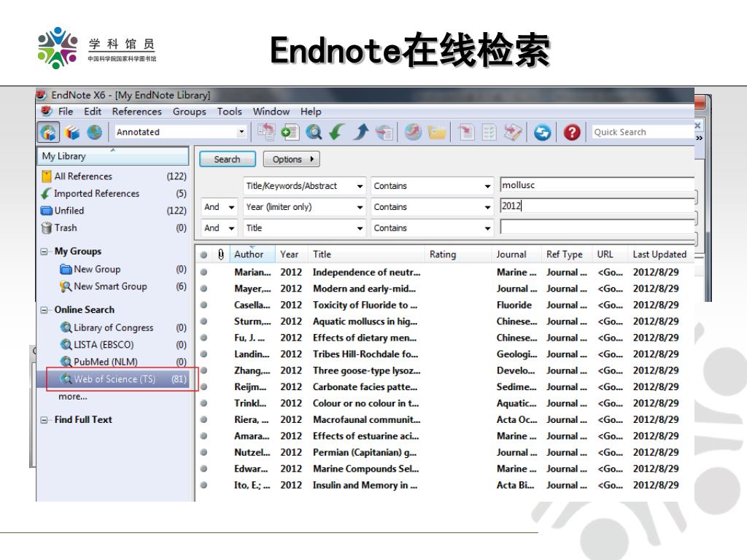Open the File menu
Viewport: 747px width, 560px height.
click(65, 112)
